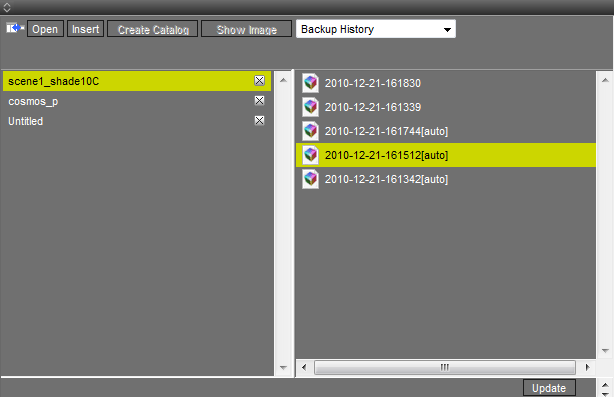
Task: Click the collapse arrows in the title bar
Action: pos(7,7)
